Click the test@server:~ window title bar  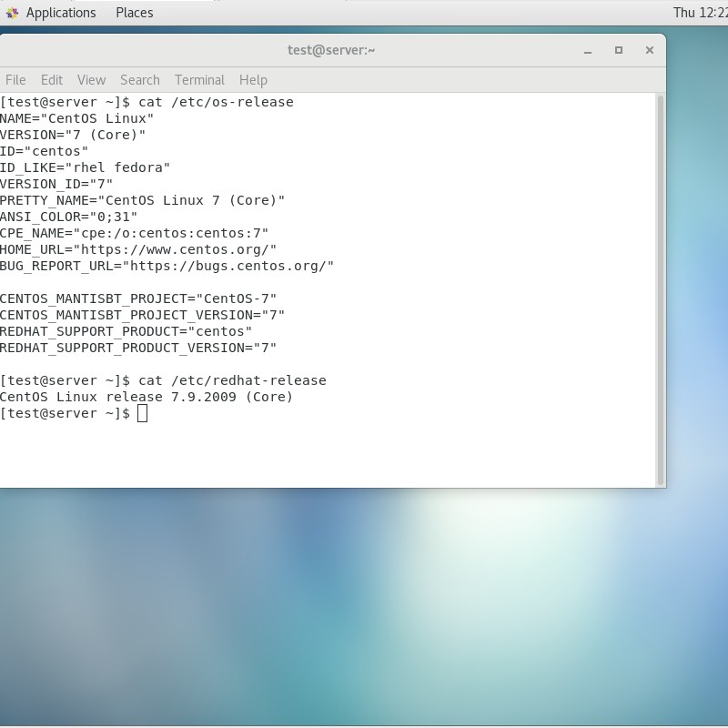tap(331, 50)
